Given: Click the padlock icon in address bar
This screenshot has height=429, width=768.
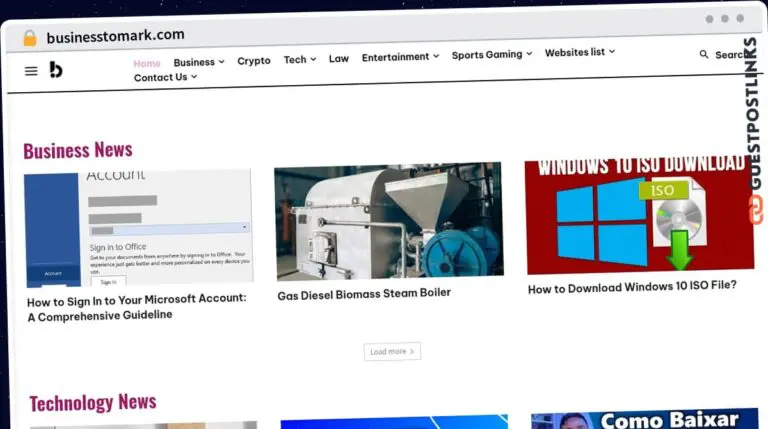Looking at the screenshot, I should [29, 37].
